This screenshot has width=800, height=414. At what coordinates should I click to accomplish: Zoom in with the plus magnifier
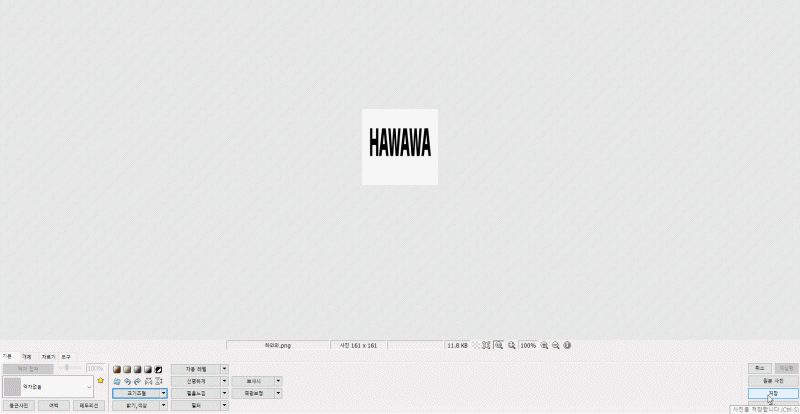544,346
